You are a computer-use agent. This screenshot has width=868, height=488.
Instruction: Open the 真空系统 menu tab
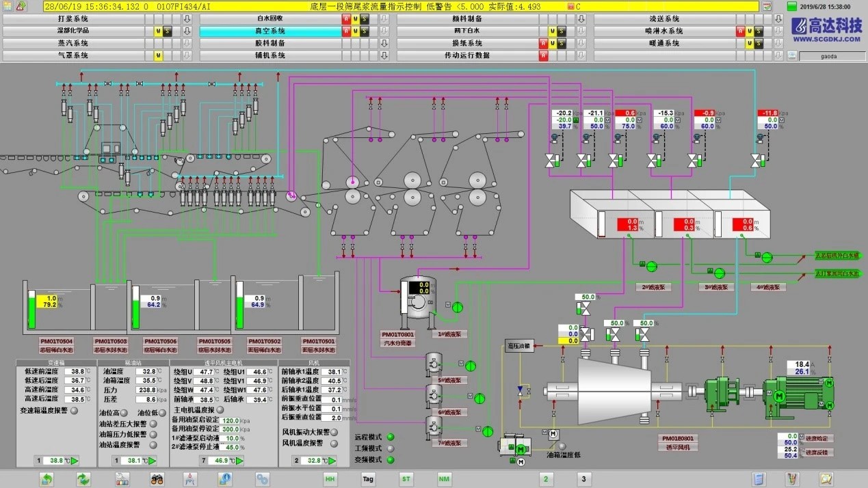(x=270, y=31)
